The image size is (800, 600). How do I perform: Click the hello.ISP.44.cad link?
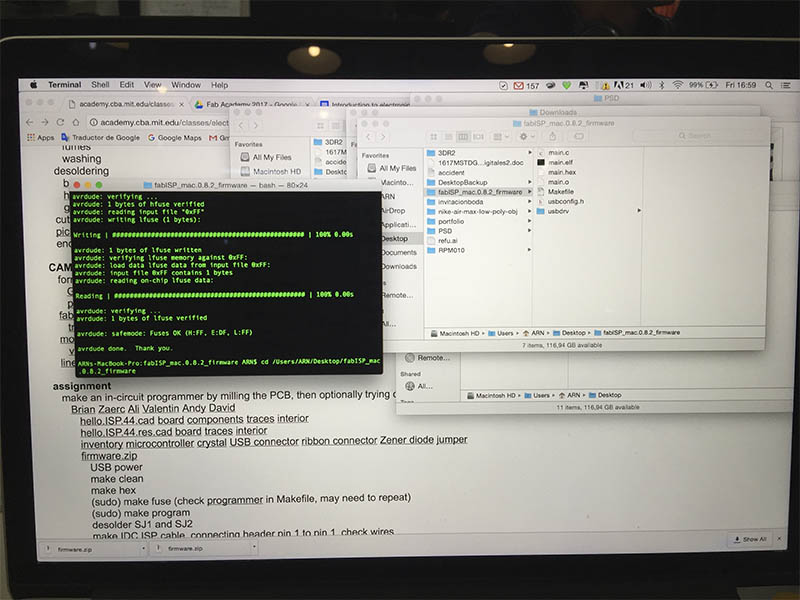117,420
